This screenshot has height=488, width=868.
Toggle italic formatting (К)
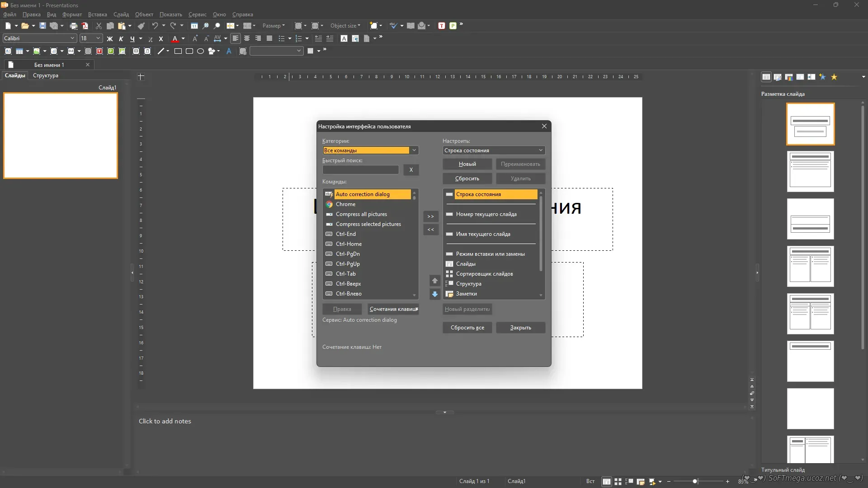pos(121,39)
